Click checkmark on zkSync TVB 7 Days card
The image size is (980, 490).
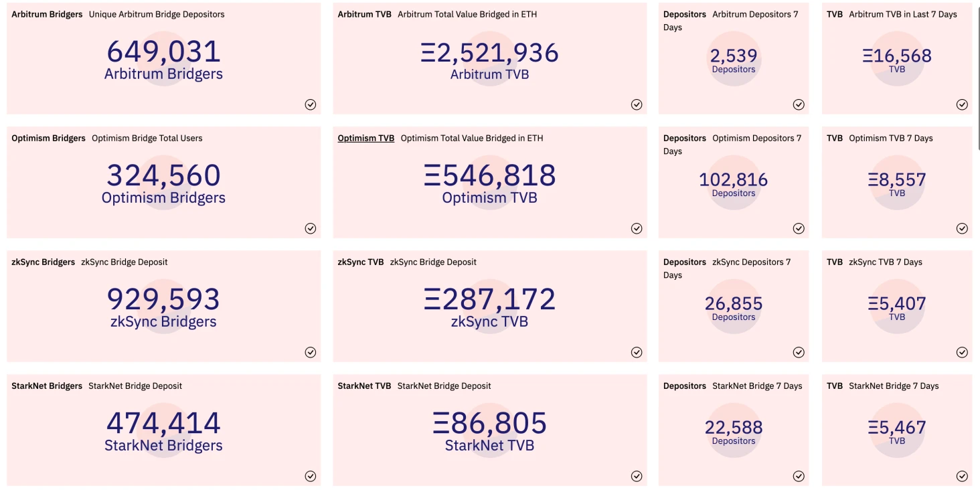click(962, 352)
